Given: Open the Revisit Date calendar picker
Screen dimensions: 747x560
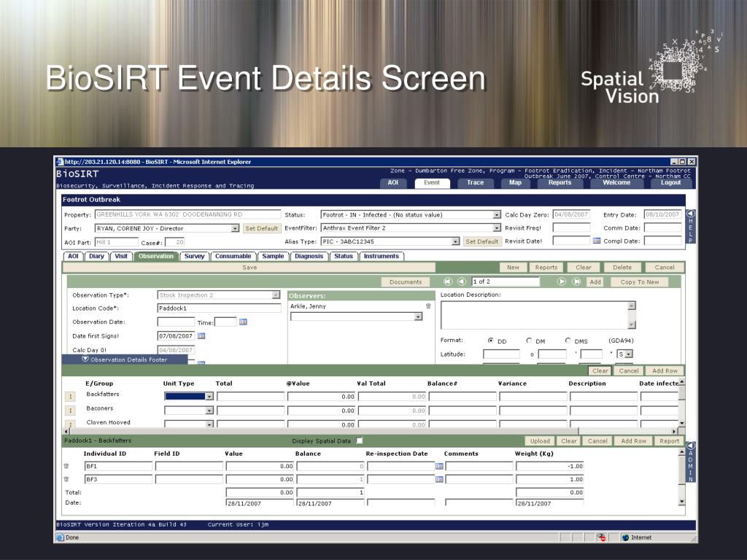Looking at the screenshot, I should click(x=597, y=241).
